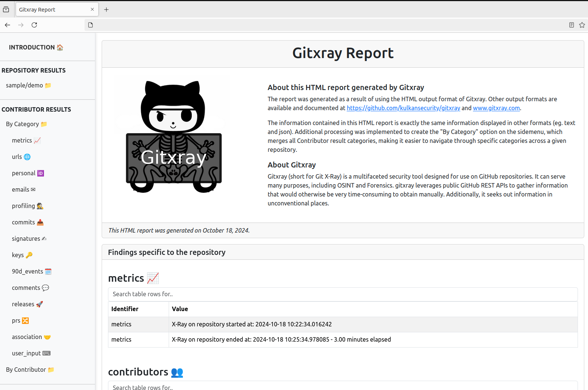Reload the page with the refresh icon
The image size is (588, 390).
(x=34, y=25)
